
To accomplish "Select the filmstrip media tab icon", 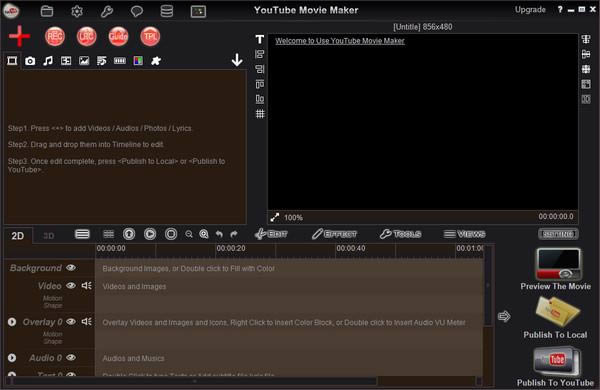I will (120, 61).
